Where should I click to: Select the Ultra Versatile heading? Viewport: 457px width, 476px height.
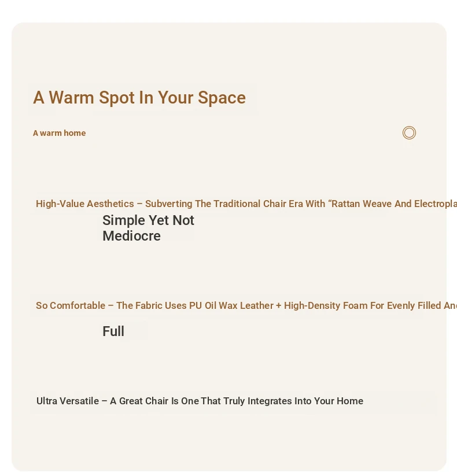[200, 401]
